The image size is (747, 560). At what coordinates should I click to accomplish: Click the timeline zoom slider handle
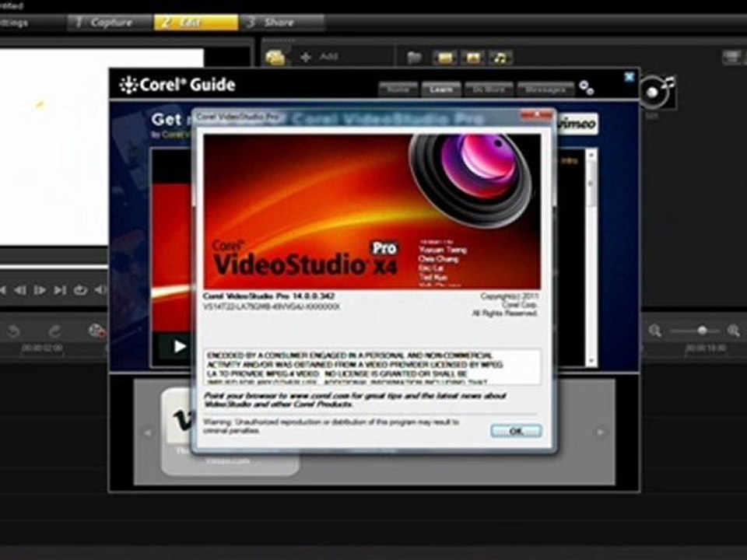click(x=702, y=330)
